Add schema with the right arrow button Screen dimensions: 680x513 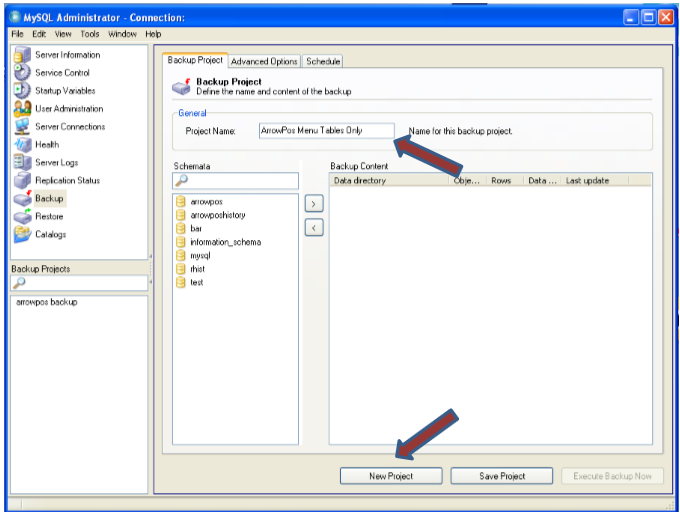(x=314, y=203)
